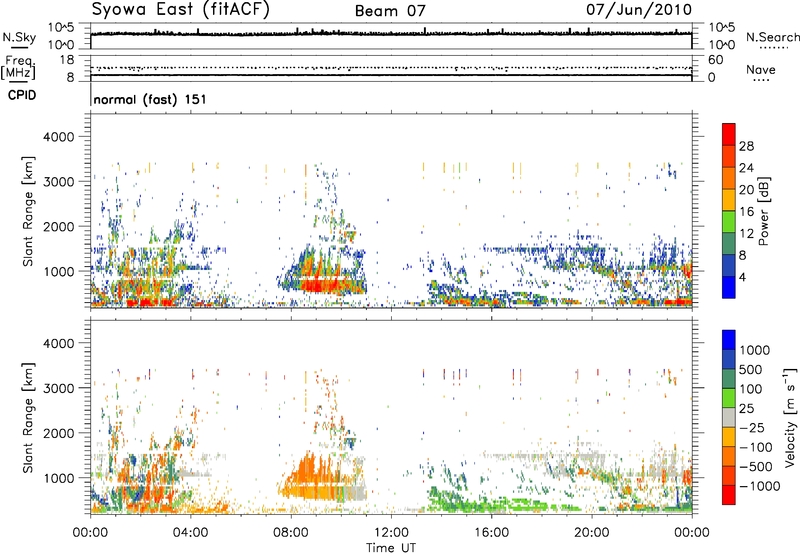Image resolution: width=800 pixels, height=554 pixels.
Task: Select the '60' Nave axis tick label
Action: [x=715, y=60]
